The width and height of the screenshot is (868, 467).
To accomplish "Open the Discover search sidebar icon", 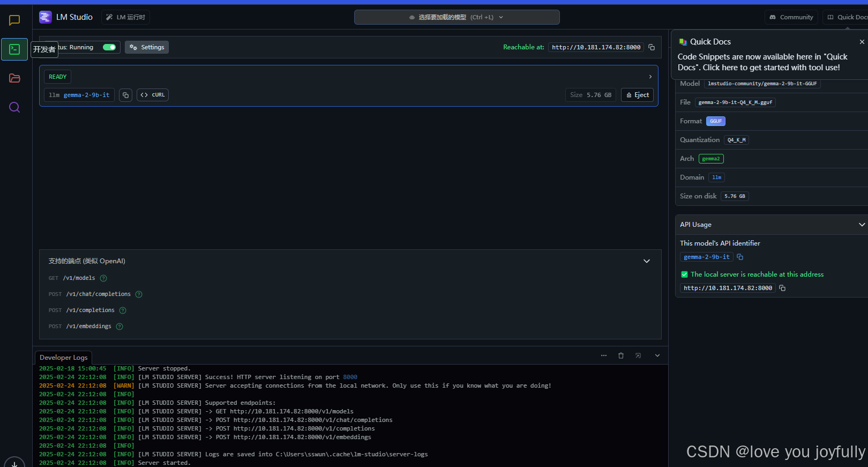I will coord(14,107).
